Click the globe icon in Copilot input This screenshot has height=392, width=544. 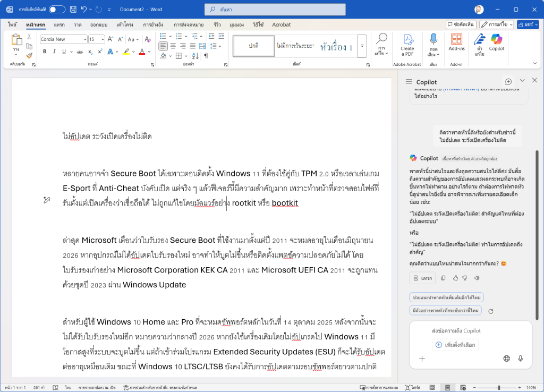tap(506, 359)
